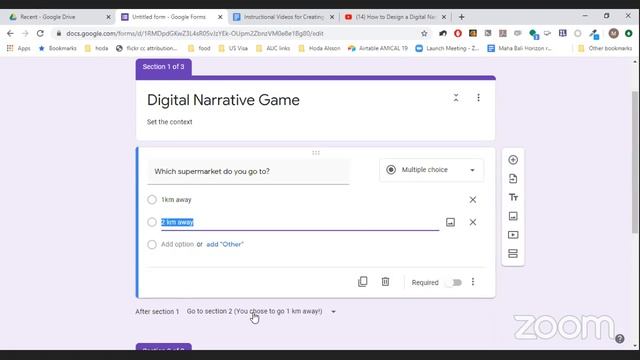Click the Add image icon in side toolbar
The image size is (640, 360).
[x=513, y=216]
